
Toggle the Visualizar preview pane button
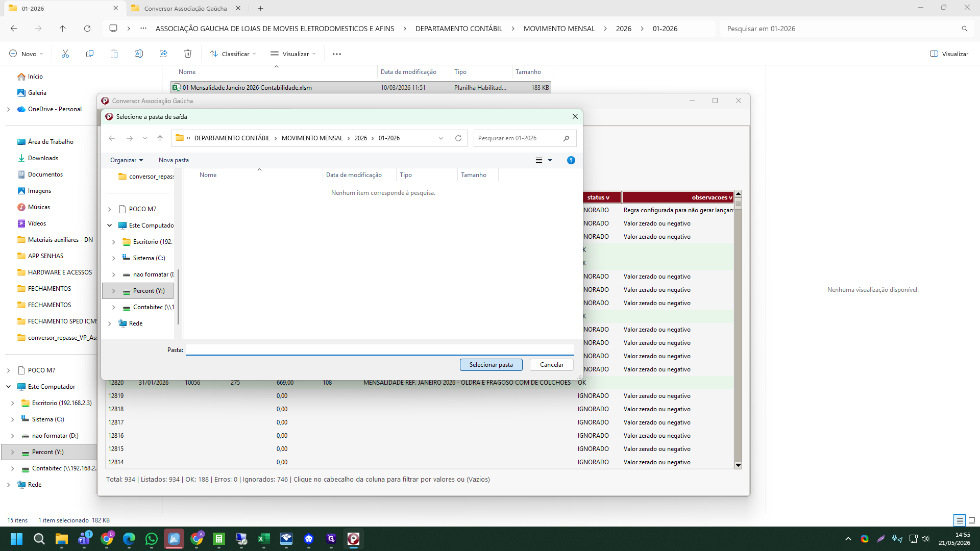click(x=949, y=54)
